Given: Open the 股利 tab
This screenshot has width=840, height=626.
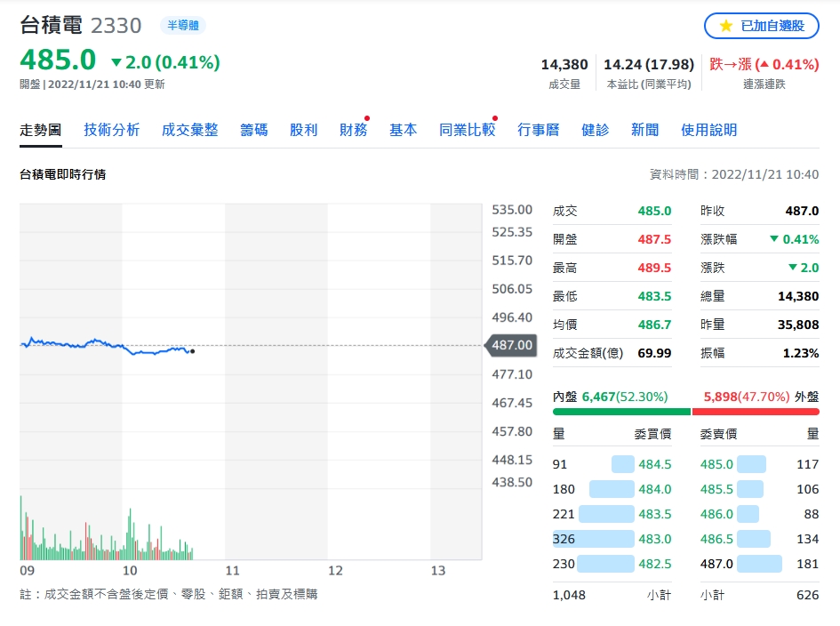Looking at the screenshot, I should 303,130.
